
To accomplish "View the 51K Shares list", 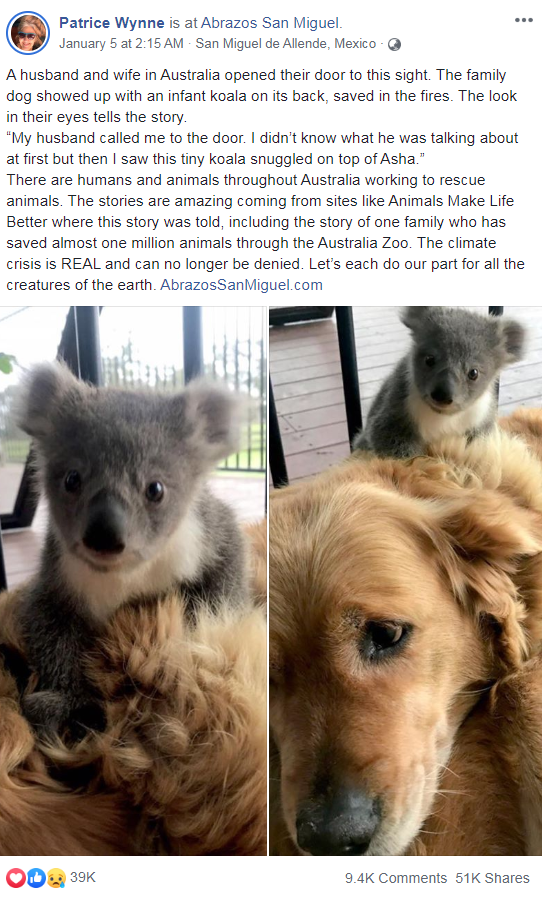I will click(x=492, y=878).
